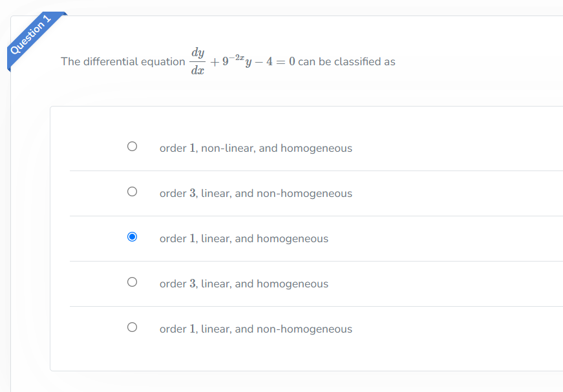Select the last answer radio button
Viewport: 563px width, 392px height.
[x=132, y=327]
